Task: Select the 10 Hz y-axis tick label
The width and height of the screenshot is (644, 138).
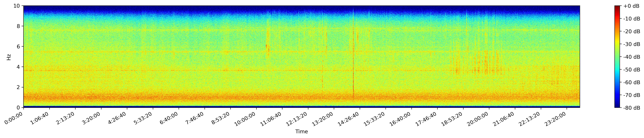Action: click(x=17, y=6)
